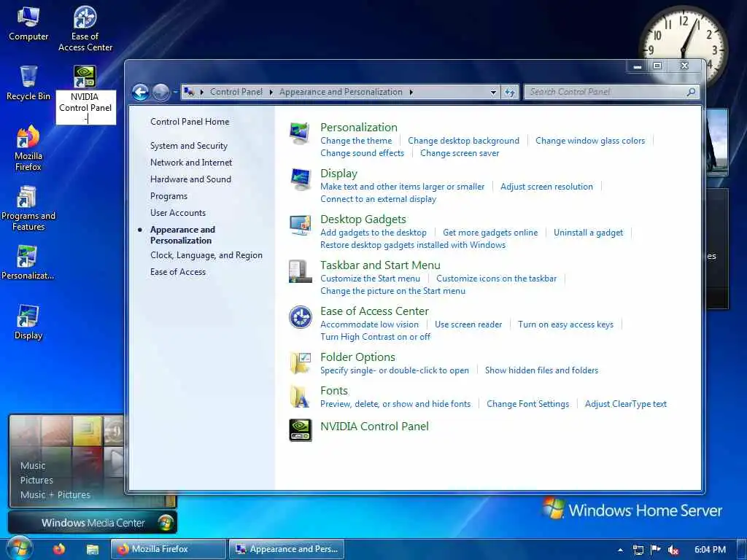Click Uninstall a gadget link

tap(588, 233)
